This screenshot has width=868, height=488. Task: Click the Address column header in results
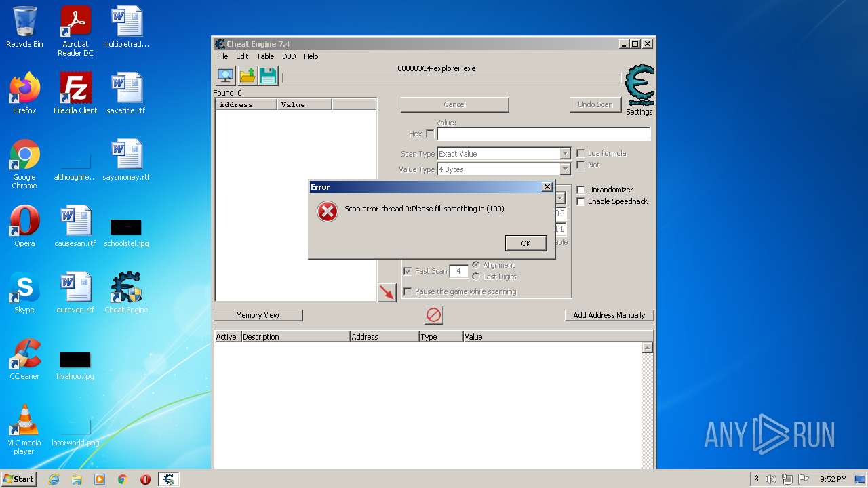246,104
